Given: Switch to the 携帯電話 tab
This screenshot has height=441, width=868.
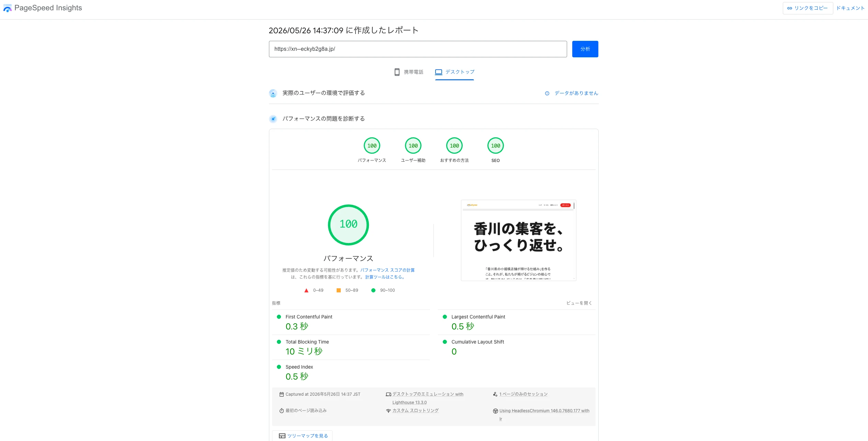Looking at the screenshot, I should (x=409, y=72).
